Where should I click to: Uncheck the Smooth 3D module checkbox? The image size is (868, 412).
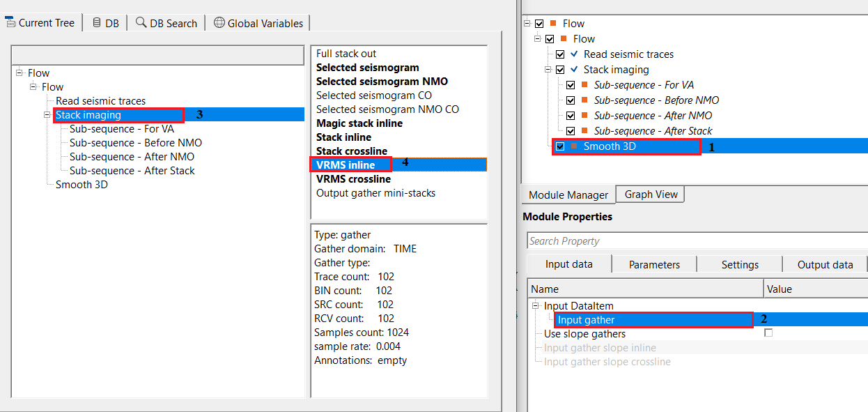[x=560, y=146]
